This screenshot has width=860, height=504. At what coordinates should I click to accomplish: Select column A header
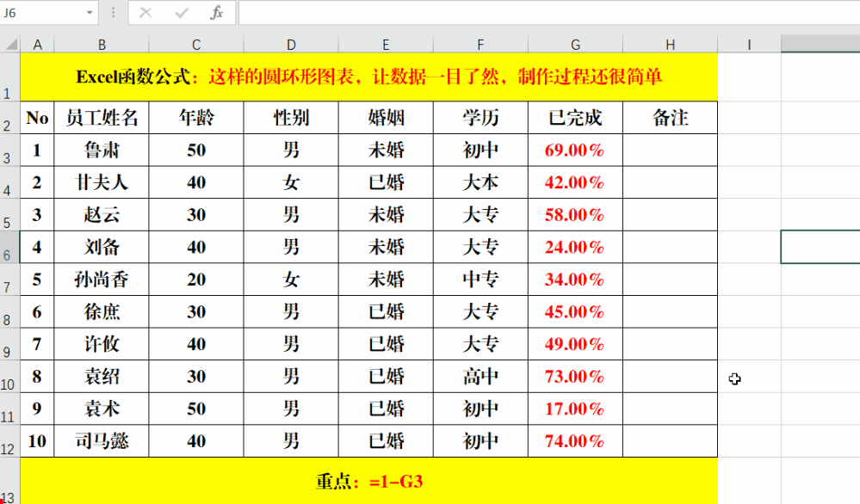pos(37,45)
